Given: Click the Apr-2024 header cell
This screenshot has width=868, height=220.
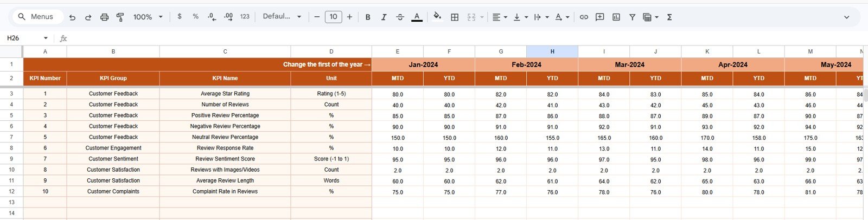Looking at the screenshot, I should pyautogui.click(x=732, y=64).
